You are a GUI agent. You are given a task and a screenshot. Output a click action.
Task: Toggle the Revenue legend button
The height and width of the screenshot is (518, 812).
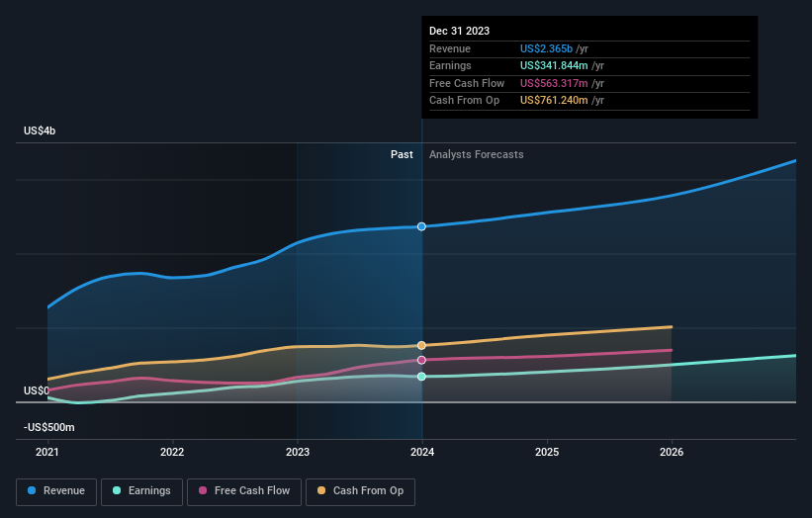point(56,491)
